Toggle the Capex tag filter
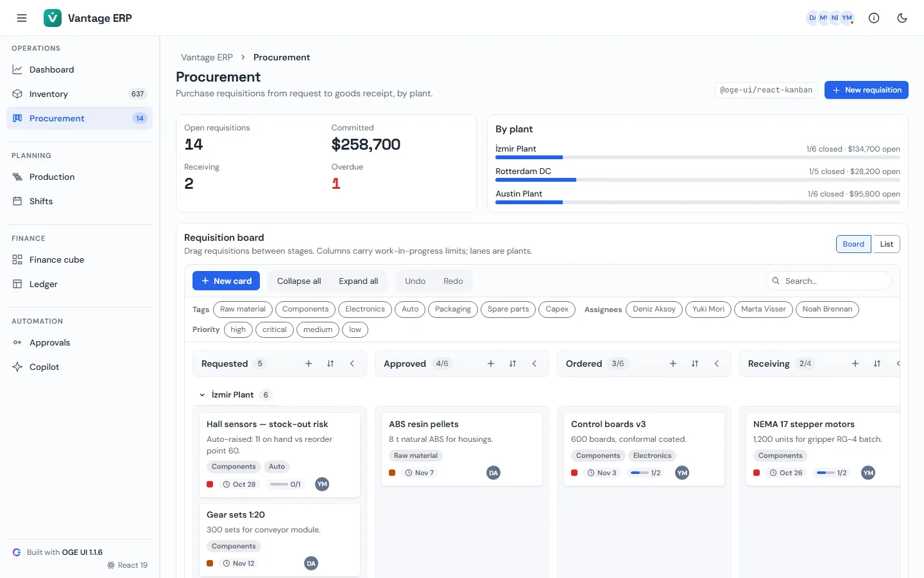 coord(557,309)
